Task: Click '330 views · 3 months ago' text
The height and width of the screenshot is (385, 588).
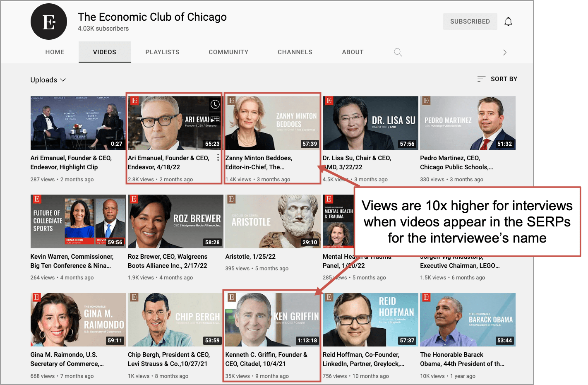Action: (451, 180)
